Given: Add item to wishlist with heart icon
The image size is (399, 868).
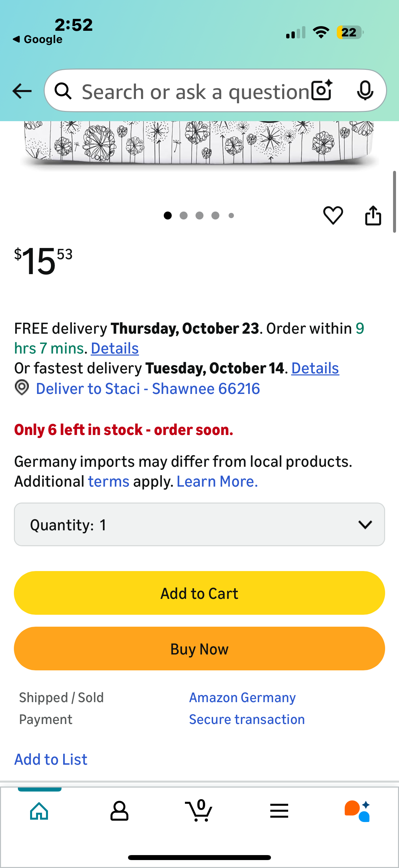Looking at the screenshot, I should coord(333,215).
